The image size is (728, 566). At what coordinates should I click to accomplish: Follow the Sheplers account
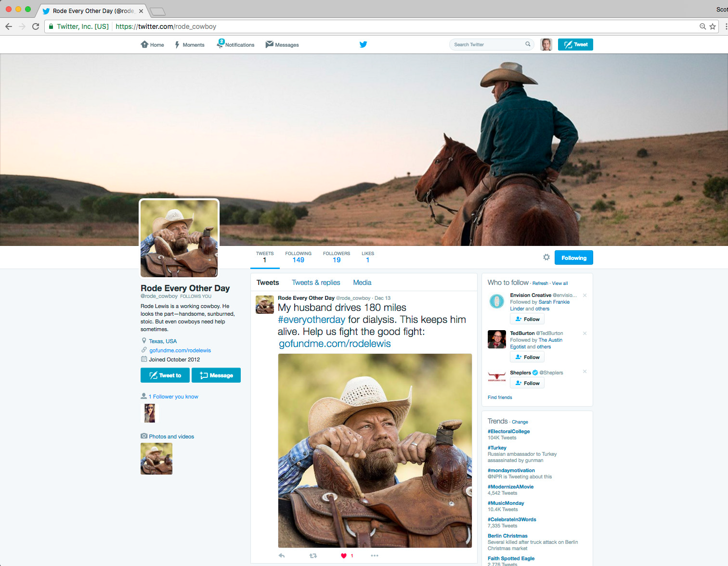(527, 383)
